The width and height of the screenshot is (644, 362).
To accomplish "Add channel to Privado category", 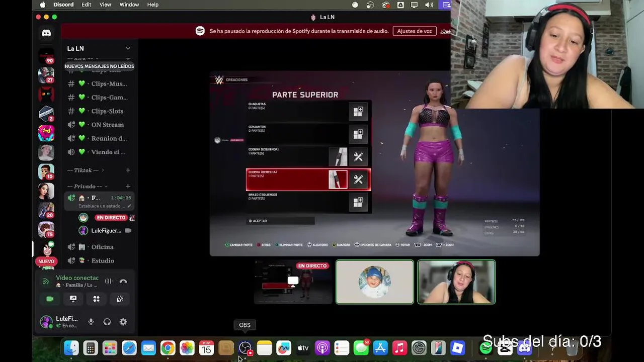I will [x=128, y=186].
